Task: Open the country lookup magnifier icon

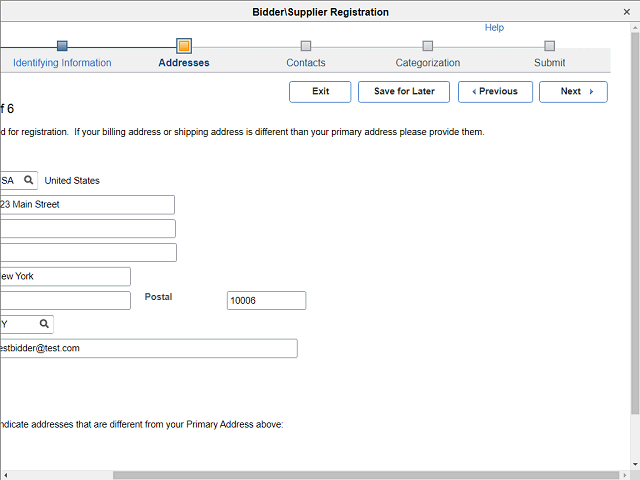Action: coord(28,180)
